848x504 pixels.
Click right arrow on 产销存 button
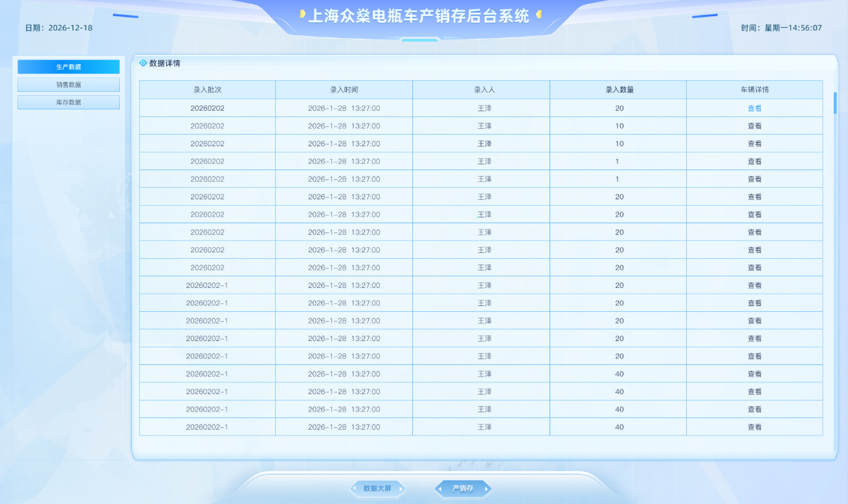click(x=487, y=488)
